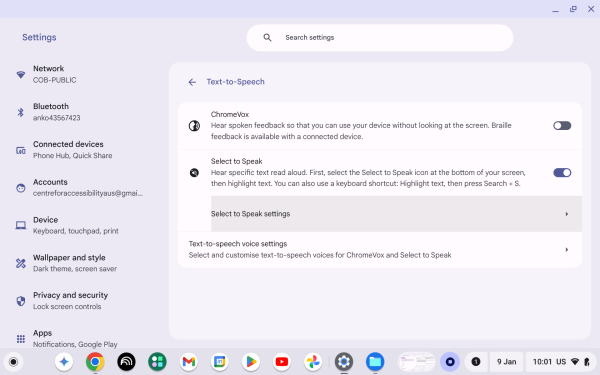This screenshot has width=600, height=375.
Task: Open the recent screenshot thumbnail on shelf
Action: [x=416, y=362]
